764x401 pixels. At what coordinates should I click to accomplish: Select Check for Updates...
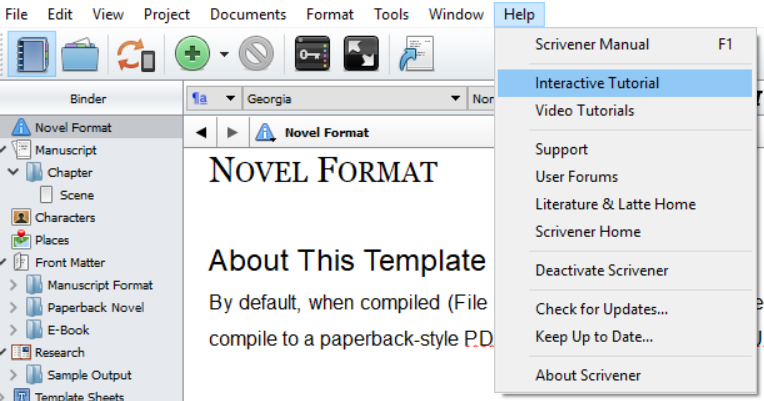click(626, 309)
